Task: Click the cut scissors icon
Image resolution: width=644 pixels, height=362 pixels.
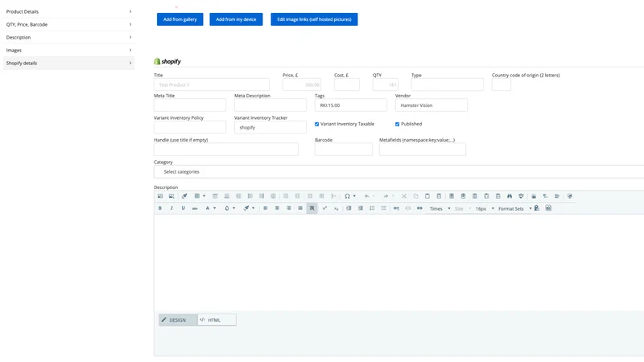Action: (x=404, y=196)
